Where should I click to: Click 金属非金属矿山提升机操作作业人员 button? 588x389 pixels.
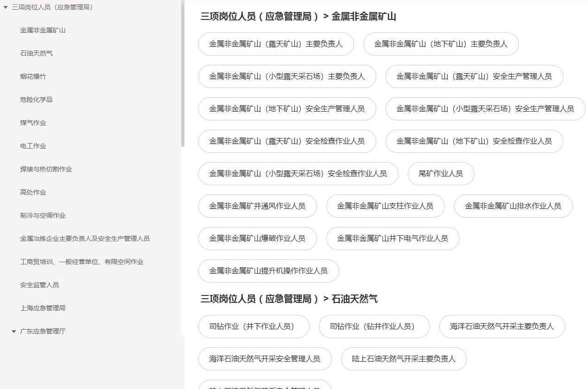click(x=268, y=271)
